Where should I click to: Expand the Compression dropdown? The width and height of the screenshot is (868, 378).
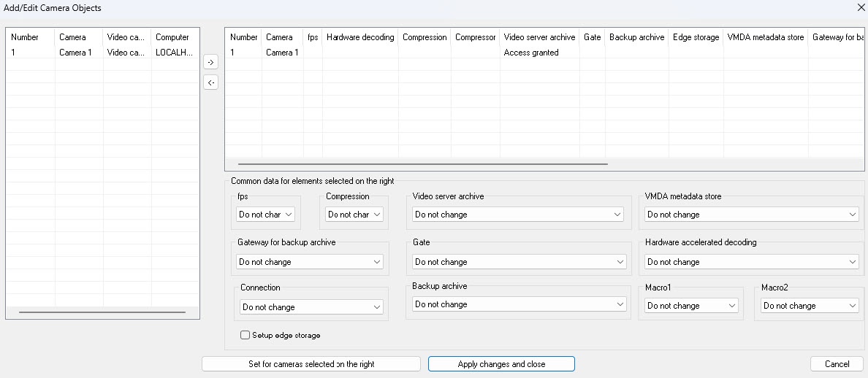pyautogui.click(x=354, y=215)
